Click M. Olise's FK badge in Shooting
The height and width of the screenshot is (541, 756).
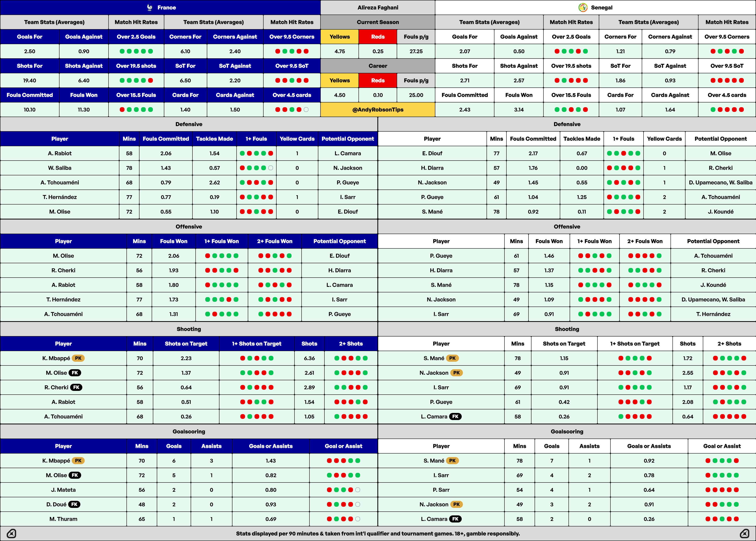click(x=75, y=373)
